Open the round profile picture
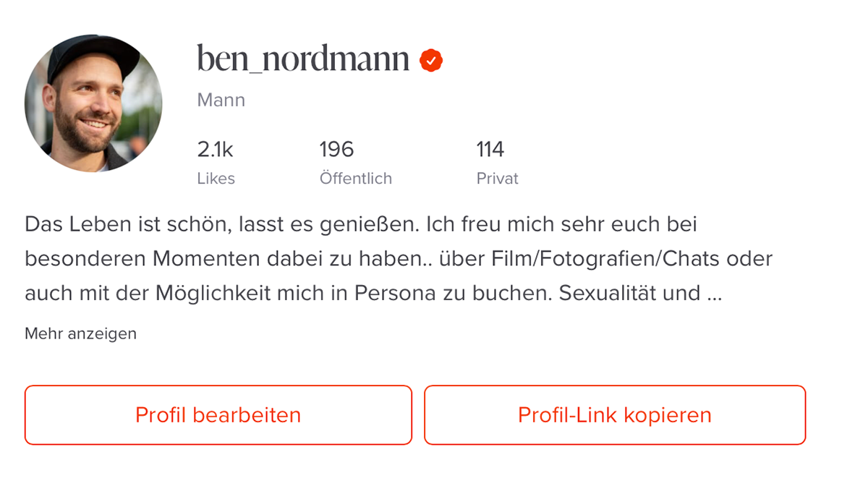Screen dimensions: 868x494 click(93, 103)
